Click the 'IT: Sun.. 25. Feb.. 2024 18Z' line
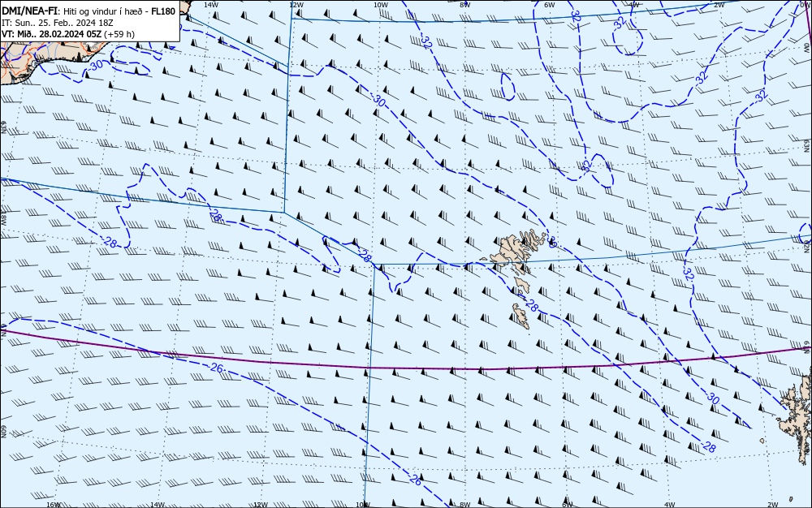Viewport: 812px width, 508px height. pos(58,23)
